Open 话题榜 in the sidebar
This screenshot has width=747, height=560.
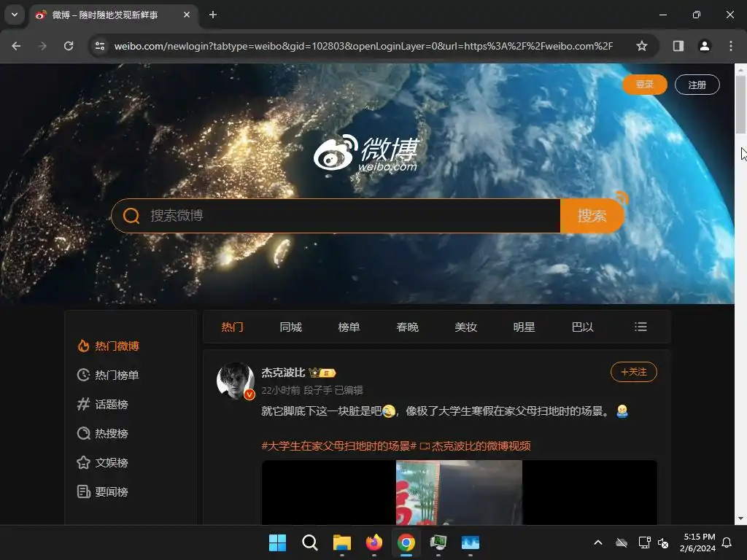click(x=102, y=404)
